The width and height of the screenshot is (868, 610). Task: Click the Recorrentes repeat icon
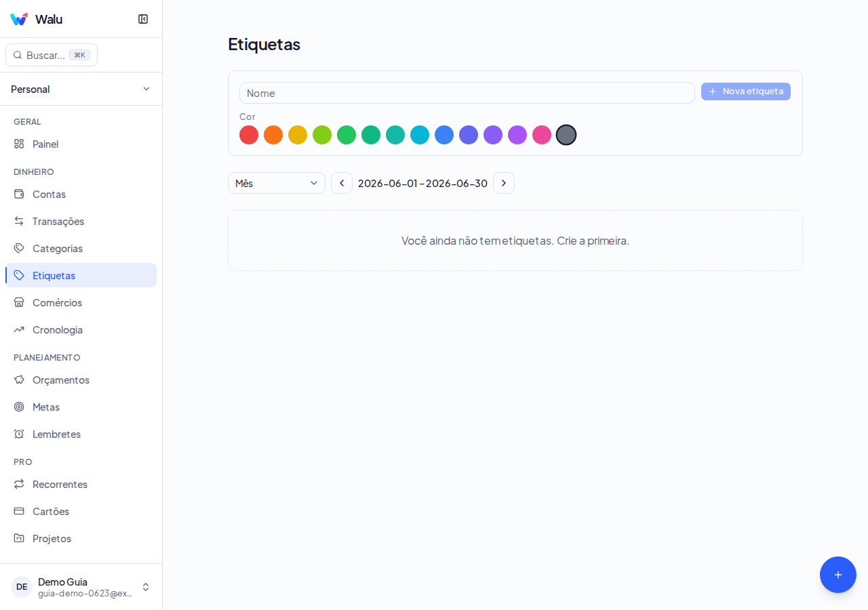[19, 484]
